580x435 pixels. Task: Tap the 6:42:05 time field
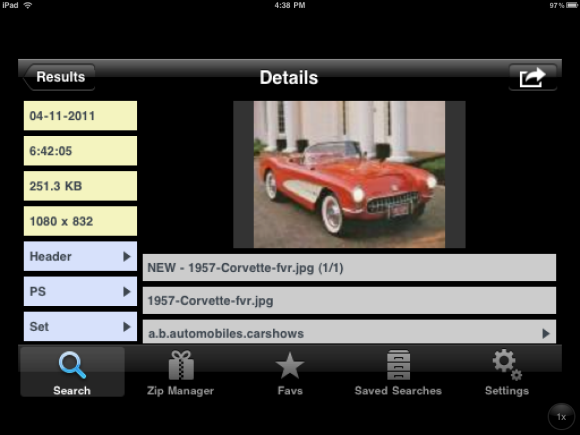coord(80,151)
